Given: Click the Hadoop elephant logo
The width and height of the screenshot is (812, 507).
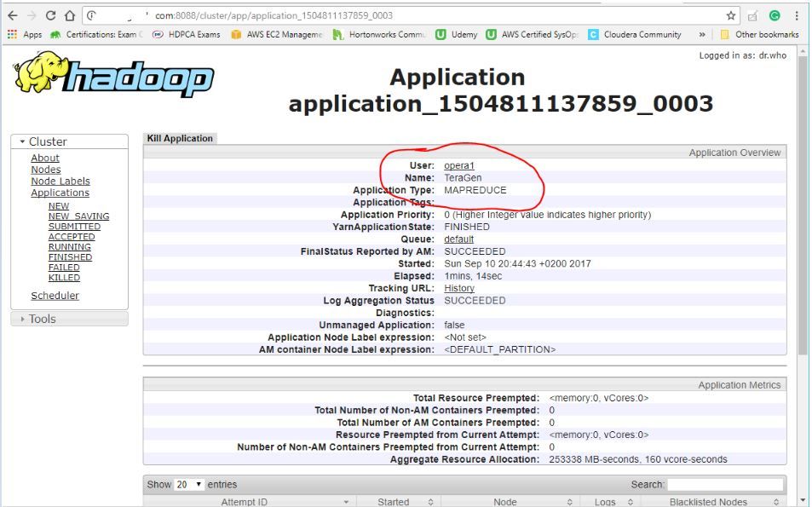Looking at the screenshot, I should (x=111, y=79).
